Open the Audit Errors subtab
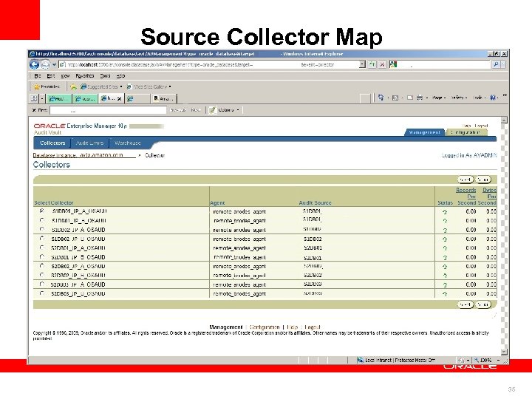The image size is (532, 399). 89,143
